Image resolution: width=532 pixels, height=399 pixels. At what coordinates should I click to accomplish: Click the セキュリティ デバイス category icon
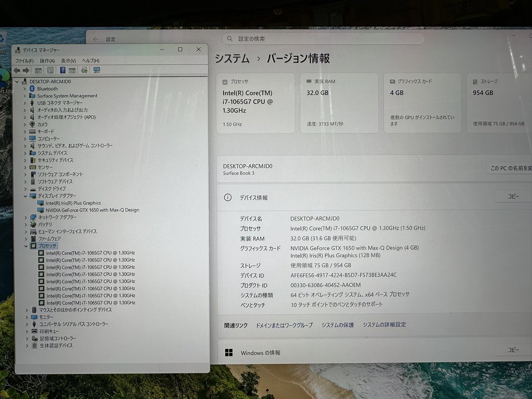coord(32,160)
